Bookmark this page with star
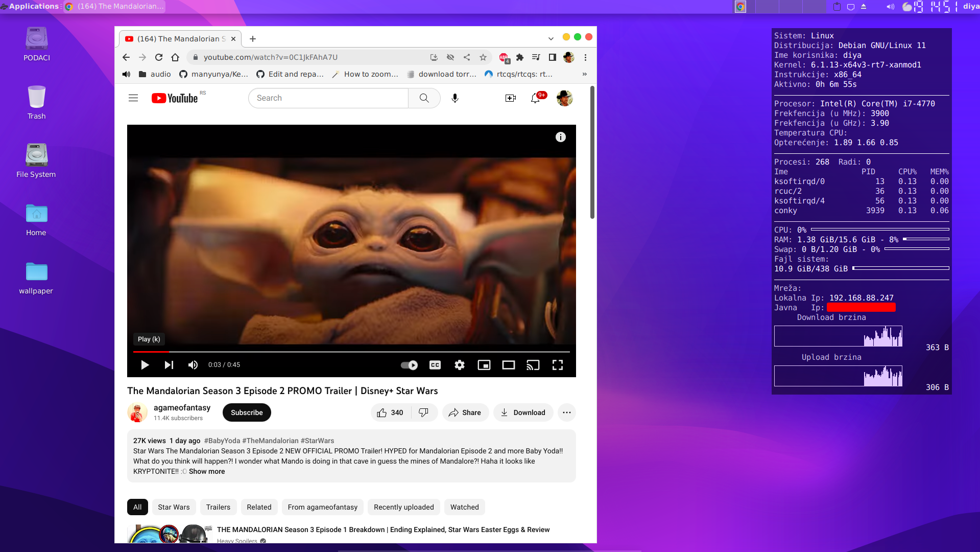Screen dimensions: 980x552 click(483, 57)
